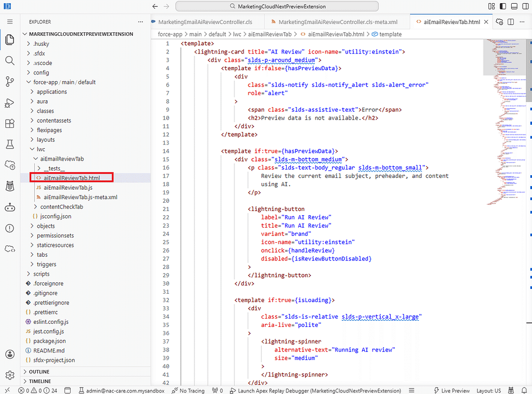Viewport: 532px width, 394px height.
Task: Click line number 21 in the gutter
Action: click(166, 209)
